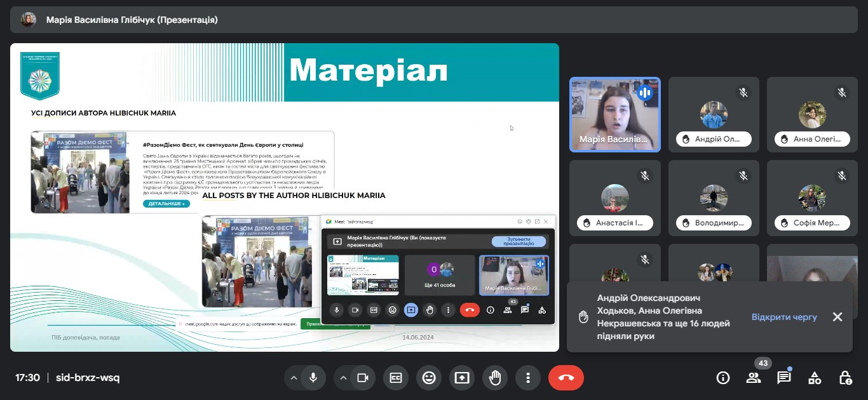Send a reaction with emoji button
This screenshot has height=400, width=868.
(x=429, y=378)
